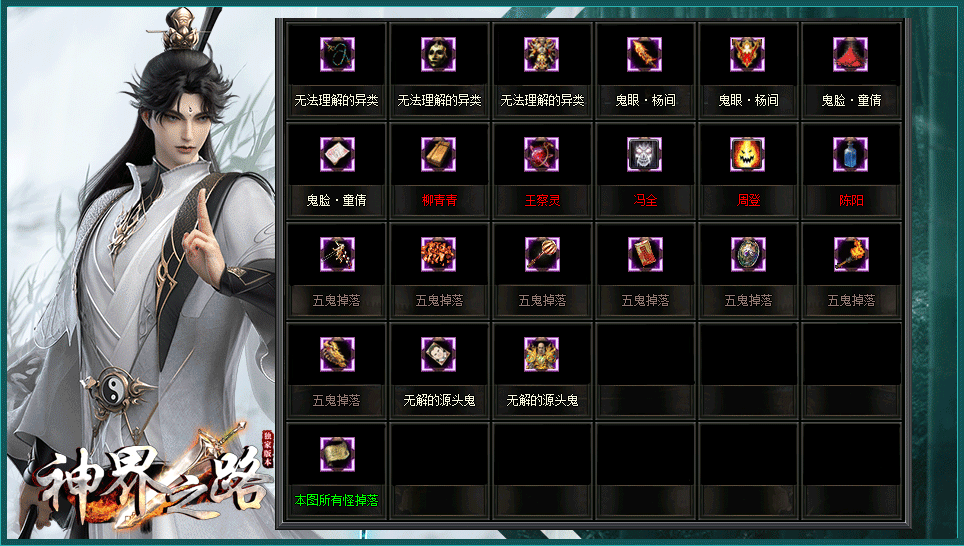Select the blue potion bottle above 陈阳
Image resolution: width=964 pixels, height=546 pixels.
850,154
